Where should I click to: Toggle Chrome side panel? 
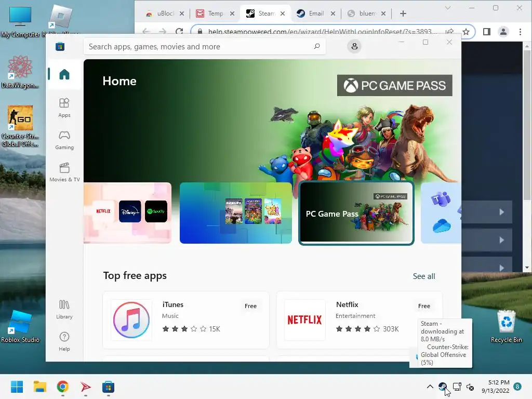pyautogui.click(x=486, y=32)
